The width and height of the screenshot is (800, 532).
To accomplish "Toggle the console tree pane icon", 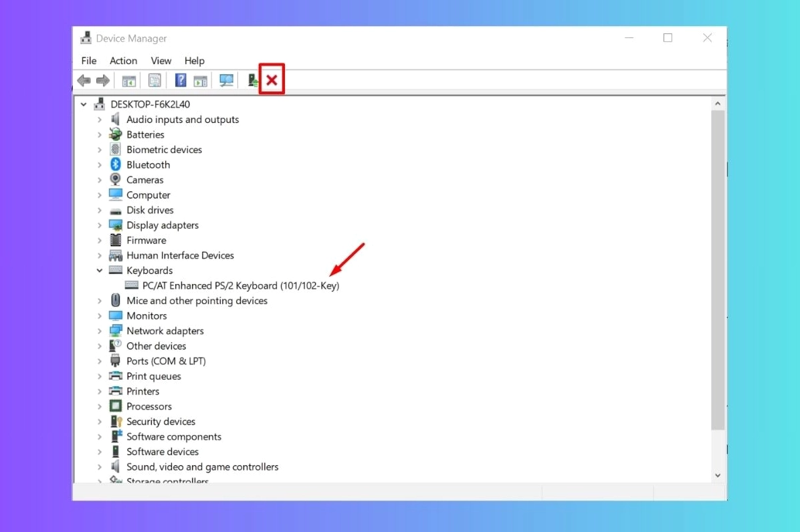I will point(128,80).
